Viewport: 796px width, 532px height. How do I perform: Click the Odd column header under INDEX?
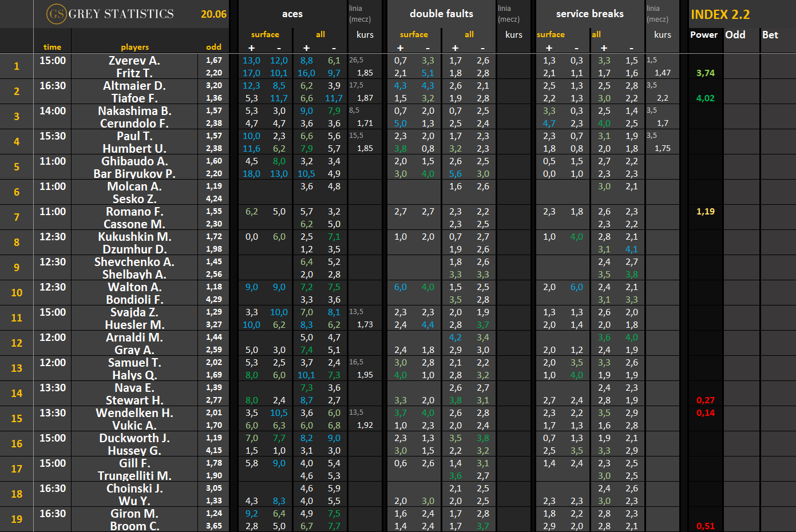(x=735, y=34)
